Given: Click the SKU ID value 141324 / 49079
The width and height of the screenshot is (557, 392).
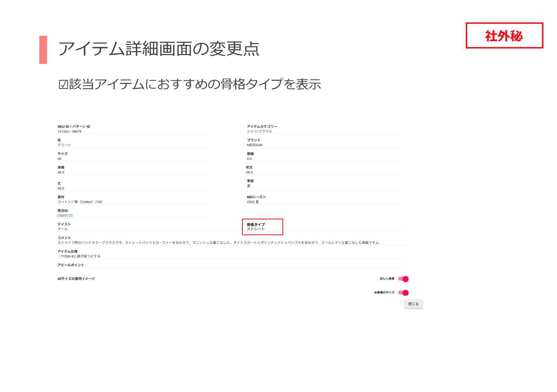Looking at the screenshot, I should (70, 132).
